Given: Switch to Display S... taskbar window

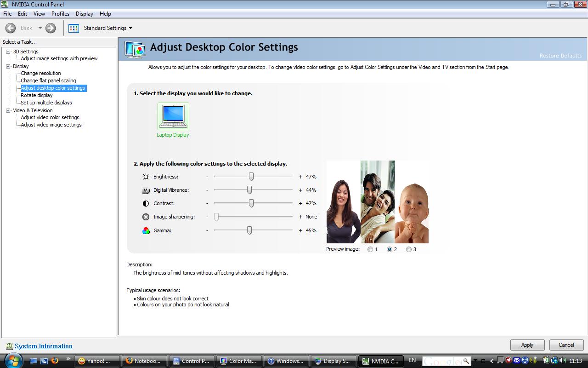Looking at the screenshot, I should coord(334,361).
